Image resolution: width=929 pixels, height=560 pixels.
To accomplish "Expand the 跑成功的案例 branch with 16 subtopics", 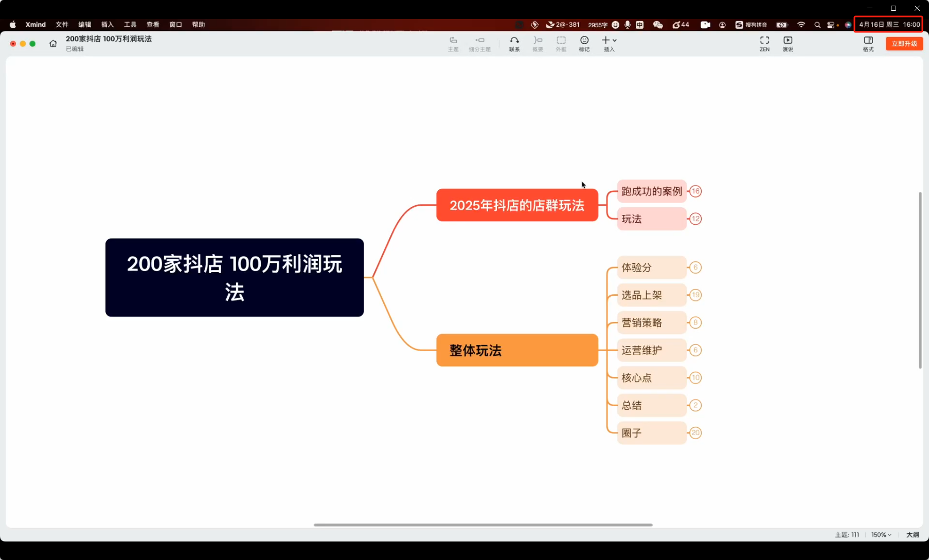I will point(695,191).
